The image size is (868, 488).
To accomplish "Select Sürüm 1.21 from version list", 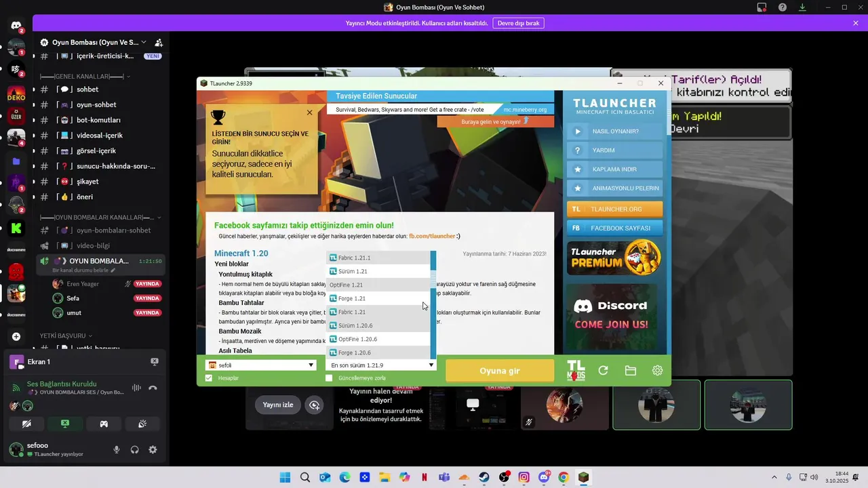I will [378, 271].
